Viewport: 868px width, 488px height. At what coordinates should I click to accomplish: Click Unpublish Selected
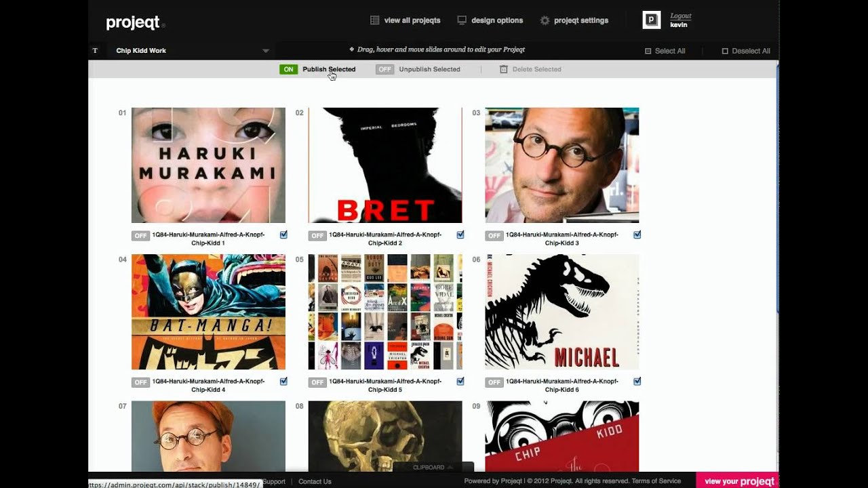coord(429,69)
